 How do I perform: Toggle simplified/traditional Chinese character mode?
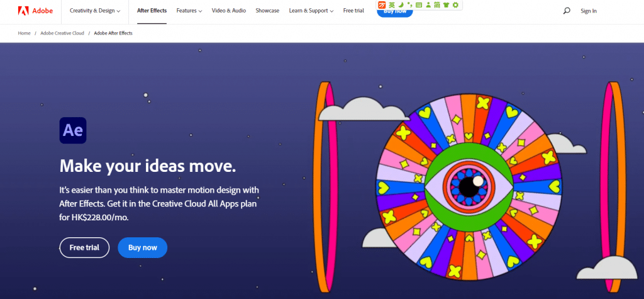tap(436, 5)
